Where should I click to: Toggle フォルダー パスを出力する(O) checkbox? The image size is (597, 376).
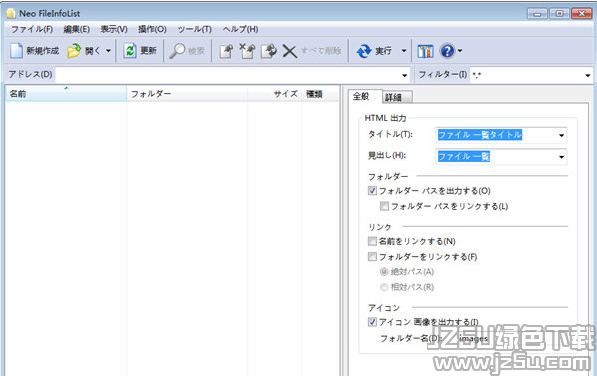pos(372,191)
